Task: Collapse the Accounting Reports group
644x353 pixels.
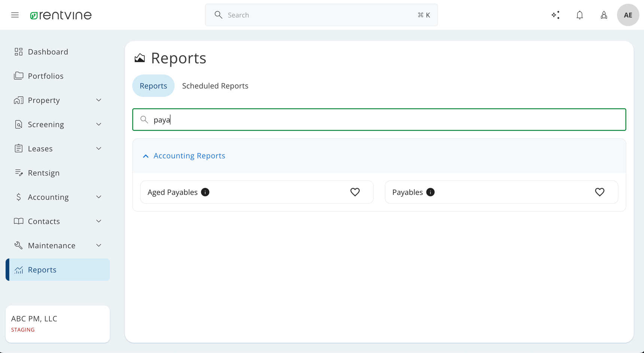Action: (146, 156)
